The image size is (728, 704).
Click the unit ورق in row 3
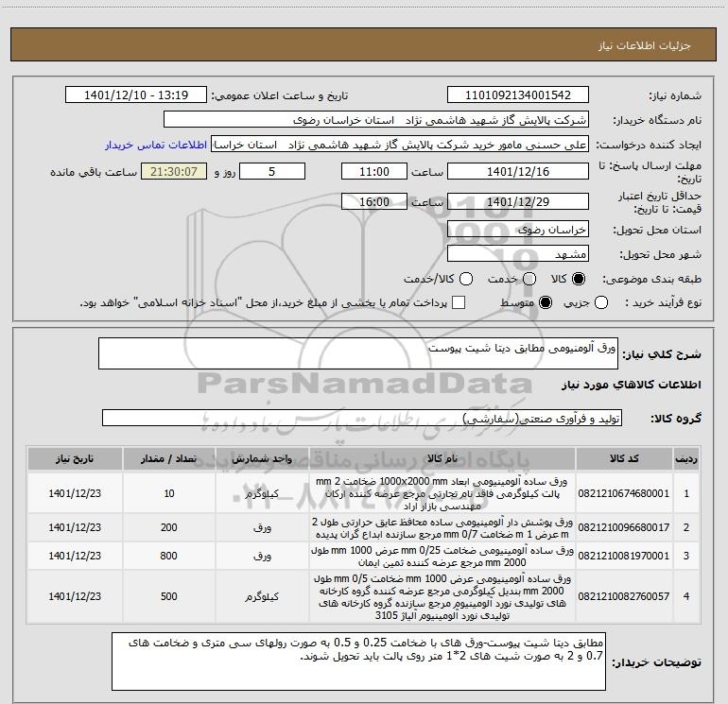pyautogui.click(x=262, y=556)
